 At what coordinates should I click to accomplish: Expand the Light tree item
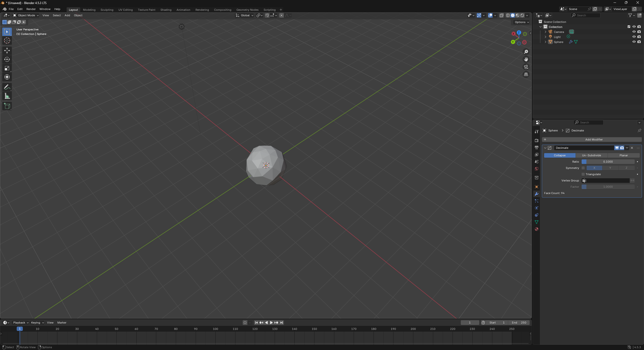545,37
